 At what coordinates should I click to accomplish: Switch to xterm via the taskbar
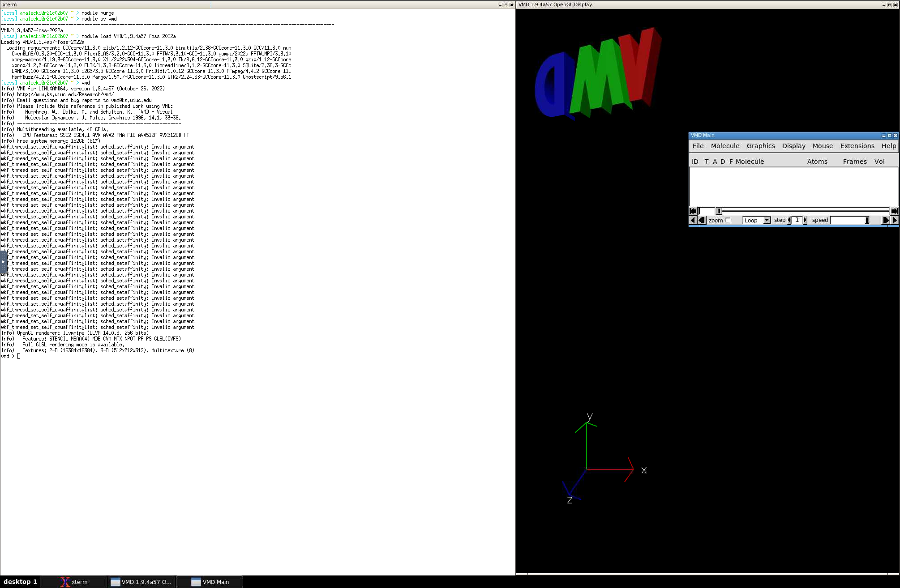74,582
